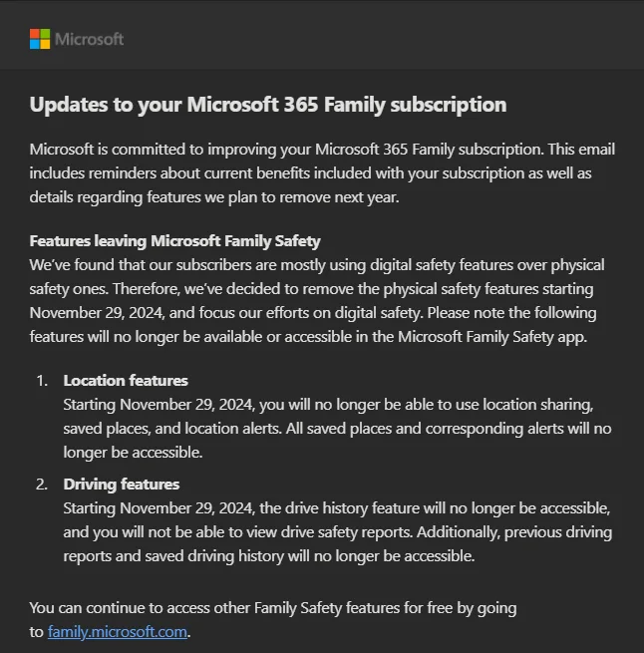
Task: Click the dark header bar beside Microsoft logo
Action: (399, 39)
